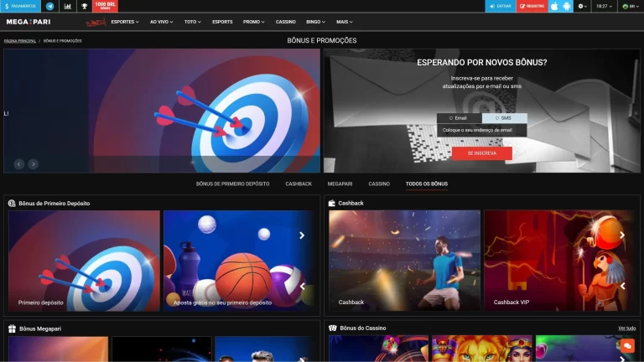
Task: Select the Email subscription radio option
Action: click(460, 118)
